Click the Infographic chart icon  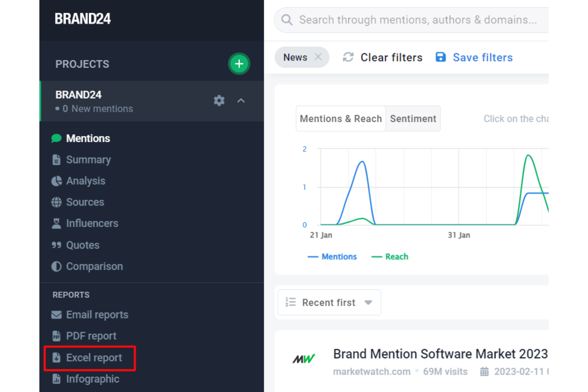[x=56, y=379]
